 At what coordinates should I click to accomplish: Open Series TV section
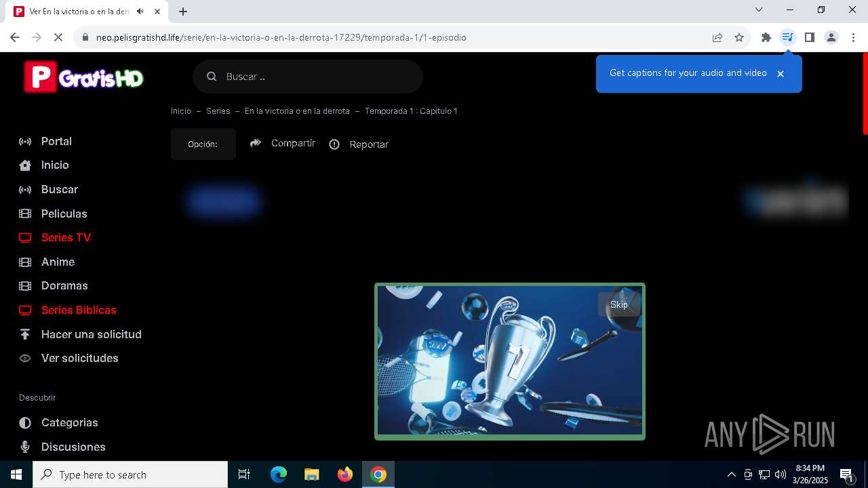click(x=66, y=237)
